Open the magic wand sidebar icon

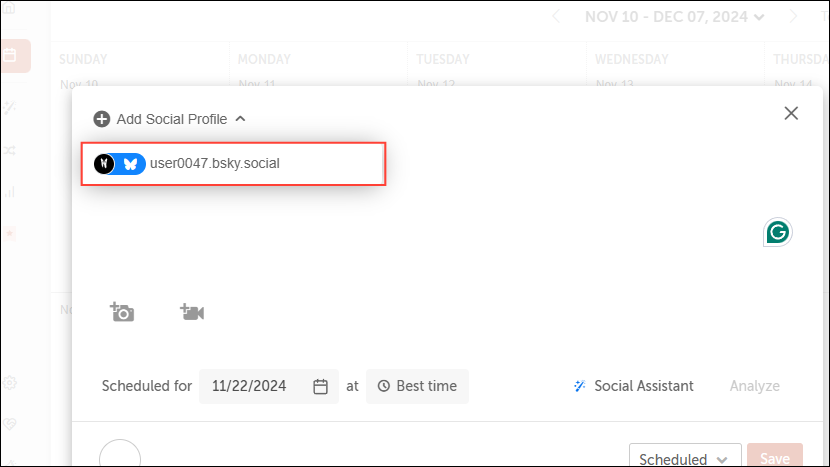[10, 107]
